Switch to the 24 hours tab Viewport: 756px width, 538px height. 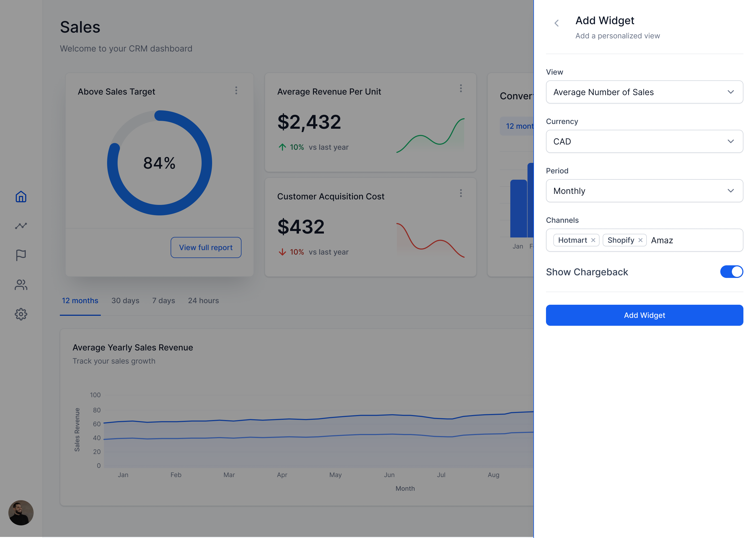point(203,301)
